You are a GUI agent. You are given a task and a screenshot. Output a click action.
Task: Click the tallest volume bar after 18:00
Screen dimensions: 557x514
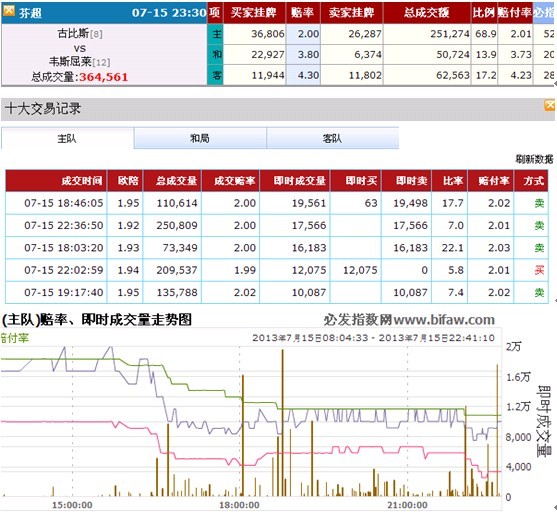283,423
